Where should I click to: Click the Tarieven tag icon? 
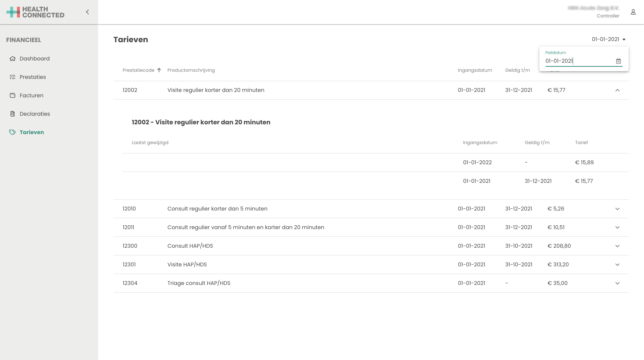click(12, 132)
